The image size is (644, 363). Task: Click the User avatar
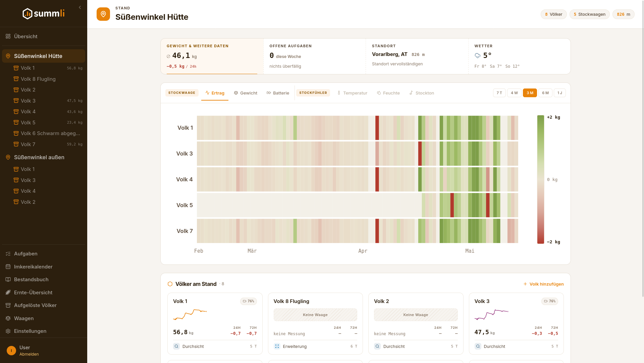pyautogui.click(x=11, y=351)
